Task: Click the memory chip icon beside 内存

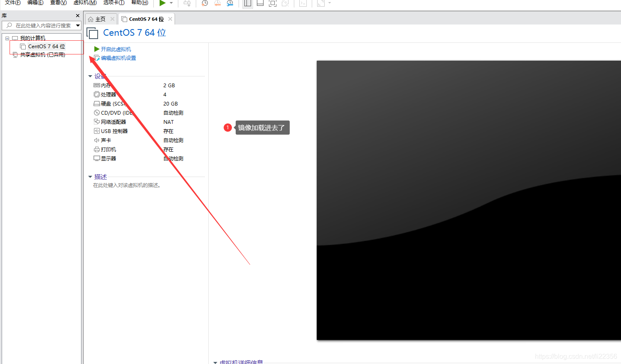Action: pyautogui.click(x=97, y=86)
